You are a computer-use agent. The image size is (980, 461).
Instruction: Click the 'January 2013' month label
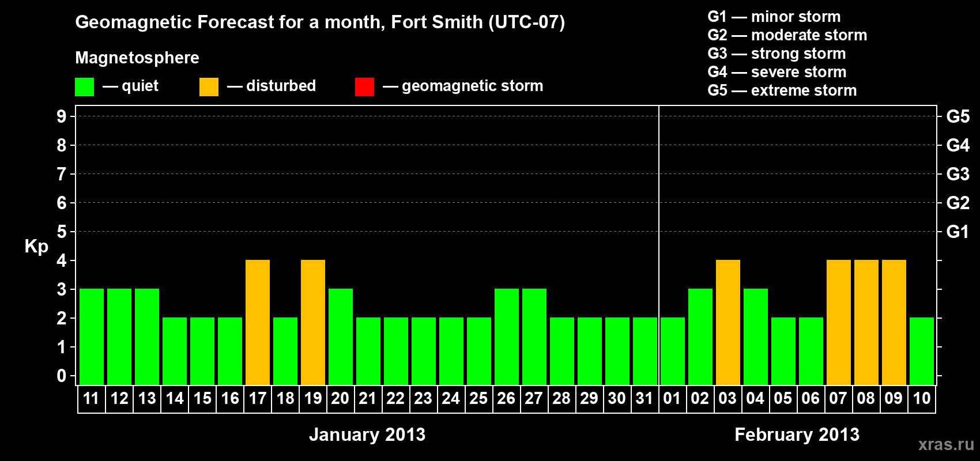click(x=367, y=434)
